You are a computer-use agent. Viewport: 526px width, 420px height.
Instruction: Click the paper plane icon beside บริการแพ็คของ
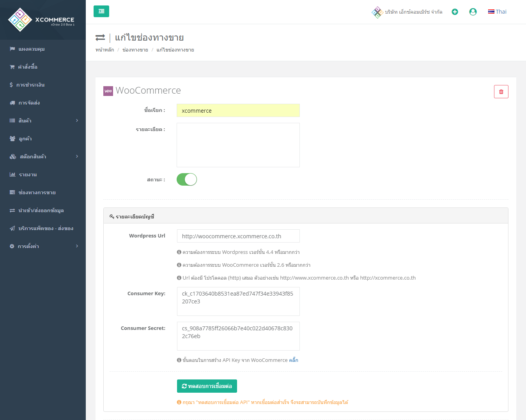tap(12, 228)
